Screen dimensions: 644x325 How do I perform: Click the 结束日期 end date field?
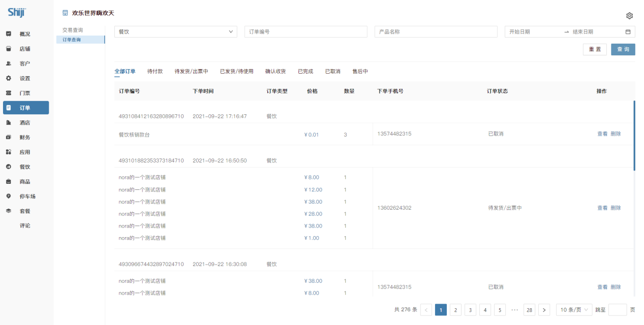click(x=596, y=31)
